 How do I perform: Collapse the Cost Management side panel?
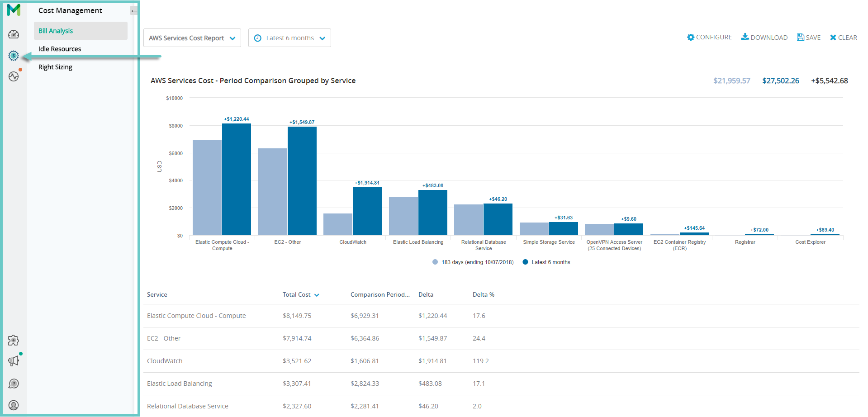pyautogui.click(x=134, y=10)
